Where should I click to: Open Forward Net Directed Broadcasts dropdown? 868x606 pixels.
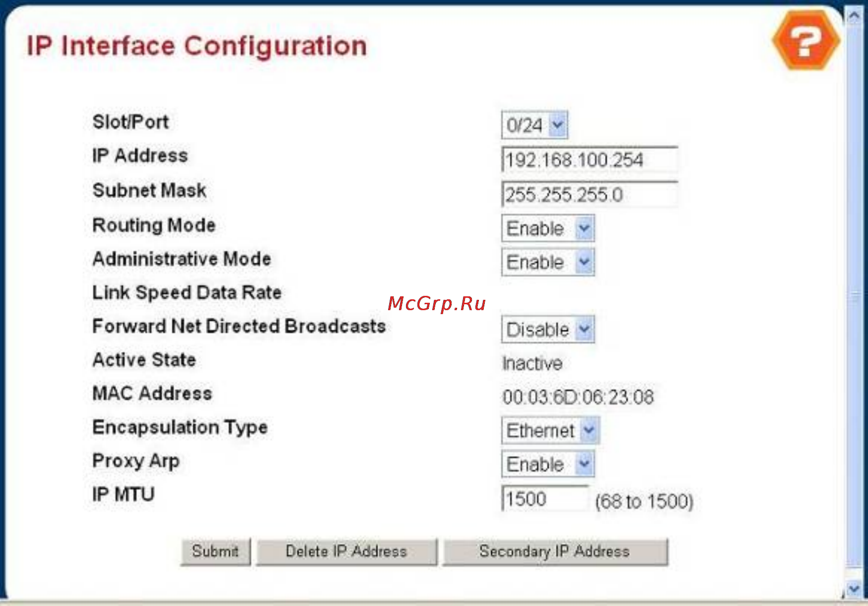(548, 330)
